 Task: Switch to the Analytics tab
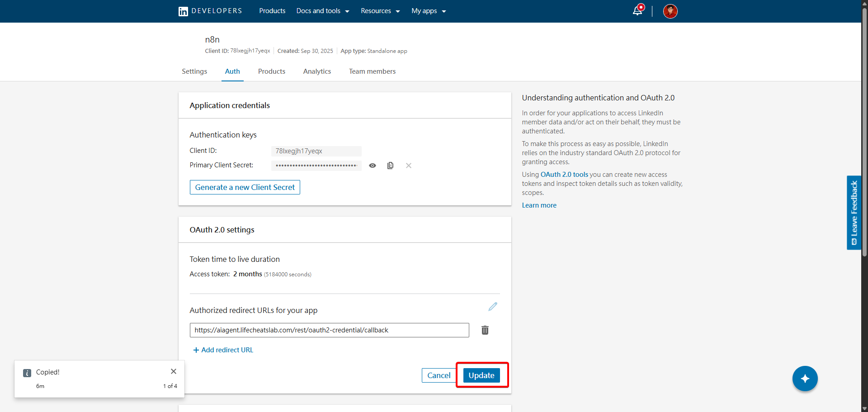(x=317, y=71)
